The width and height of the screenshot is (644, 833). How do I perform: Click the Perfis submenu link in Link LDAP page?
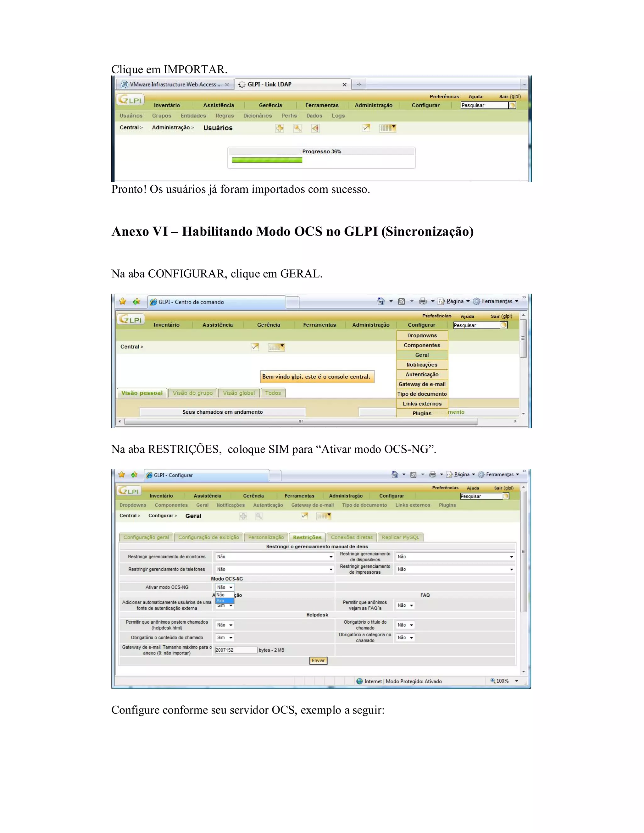pos(289,116)
